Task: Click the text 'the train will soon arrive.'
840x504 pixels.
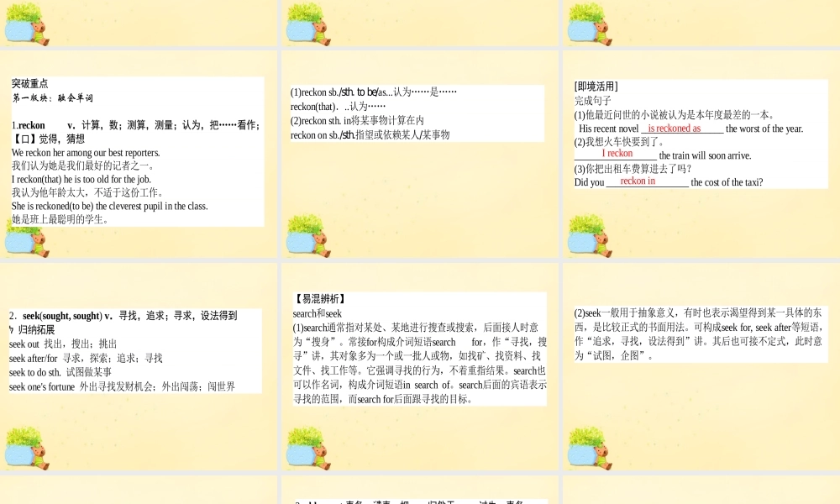Action: pos(705,156)
